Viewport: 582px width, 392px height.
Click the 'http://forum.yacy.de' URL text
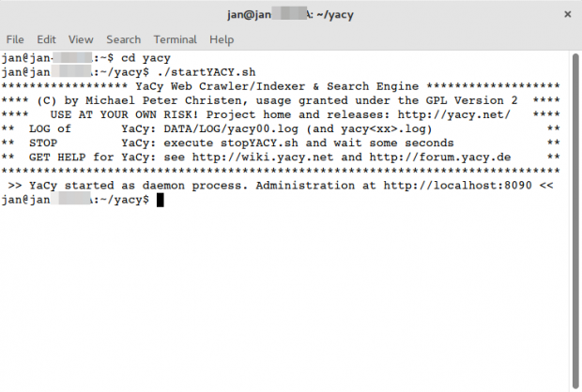pyautogui.click(x=440, y=157)
